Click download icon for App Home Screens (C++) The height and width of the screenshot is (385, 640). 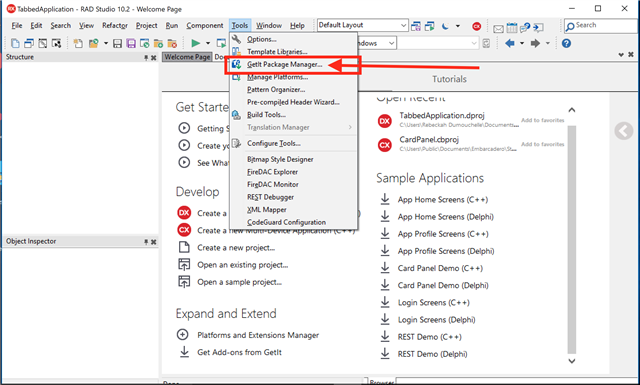(385, 199)
